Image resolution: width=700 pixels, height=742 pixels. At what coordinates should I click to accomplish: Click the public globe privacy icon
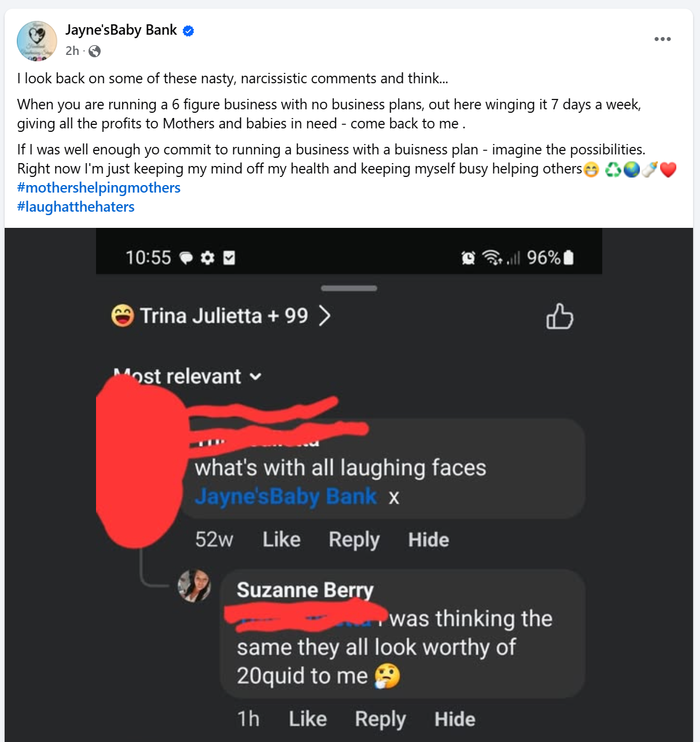(95, 51)
